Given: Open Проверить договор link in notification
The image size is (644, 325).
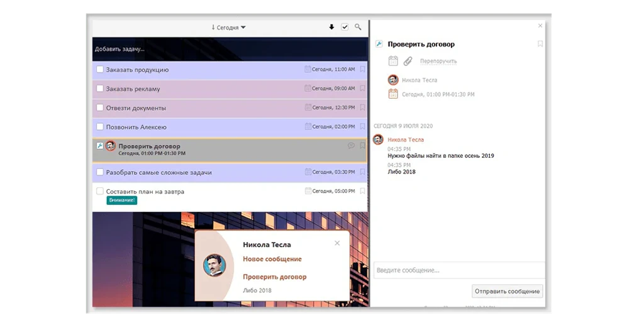Looking at the screenshot, I should click(x=274, y=277).
